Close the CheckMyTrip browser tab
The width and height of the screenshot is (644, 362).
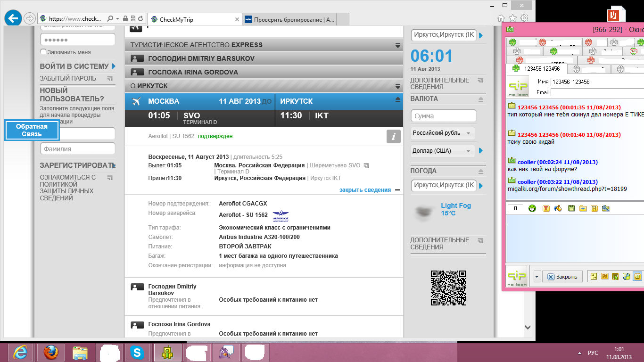coord(237,20)
